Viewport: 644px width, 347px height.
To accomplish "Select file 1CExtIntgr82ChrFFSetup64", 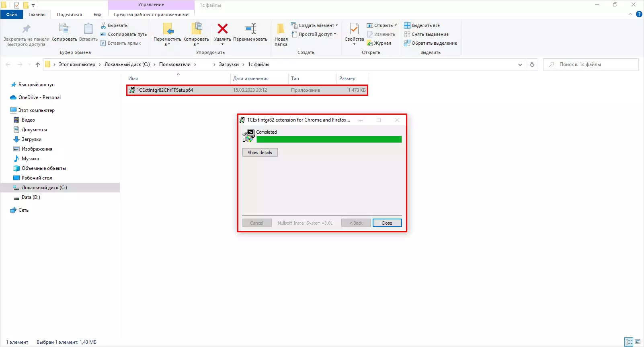I will pyautogui.click(x=247, y=90).
